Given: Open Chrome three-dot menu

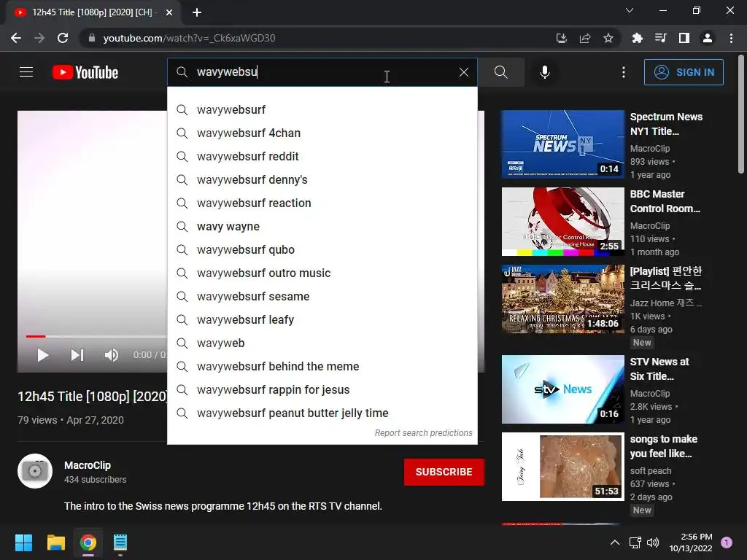Looking at the screenshot, I should 731,38.
